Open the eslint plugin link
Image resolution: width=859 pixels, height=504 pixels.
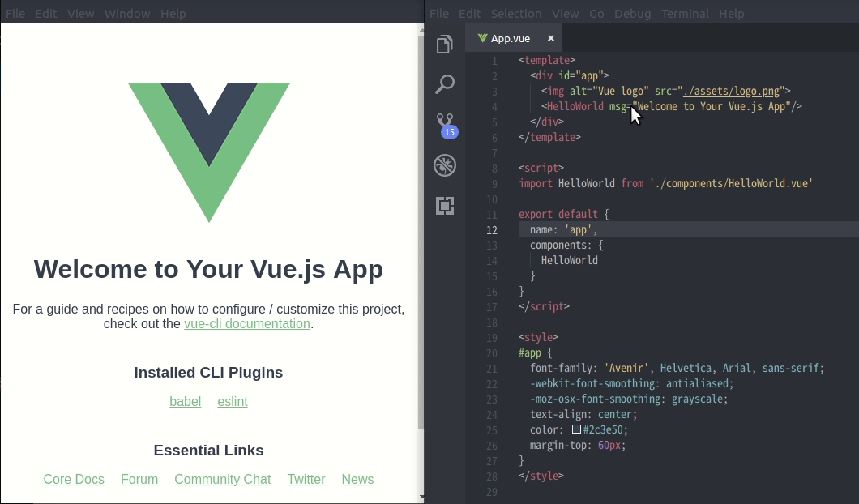pos(233,402)
